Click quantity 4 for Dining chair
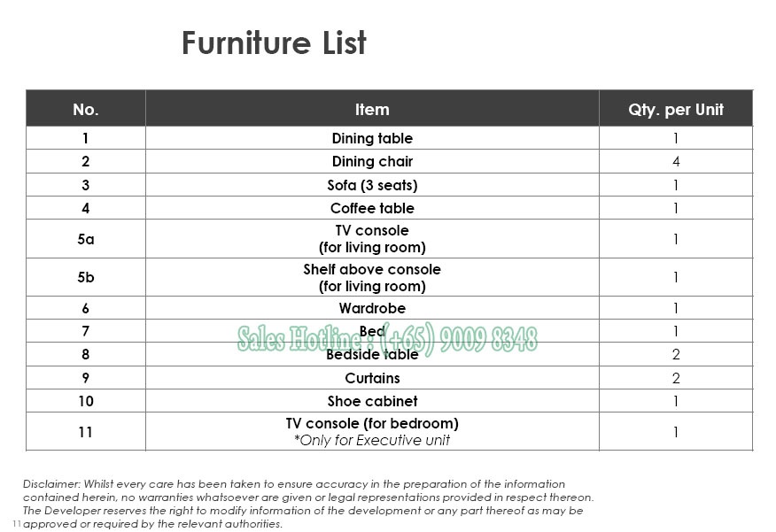The width and height of the screenshot is (776, 532). pyautogui.click(x=676, y=161)
